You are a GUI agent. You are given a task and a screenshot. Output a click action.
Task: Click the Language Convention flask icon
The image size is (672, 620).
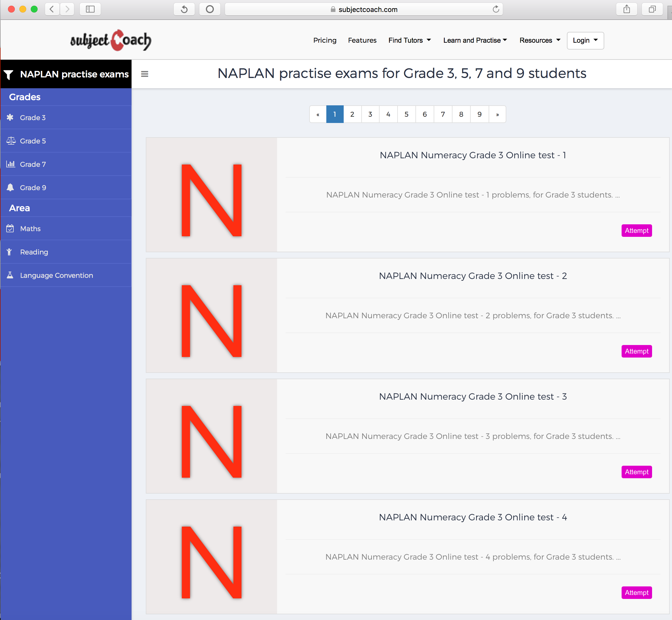(x=10, y=275)
